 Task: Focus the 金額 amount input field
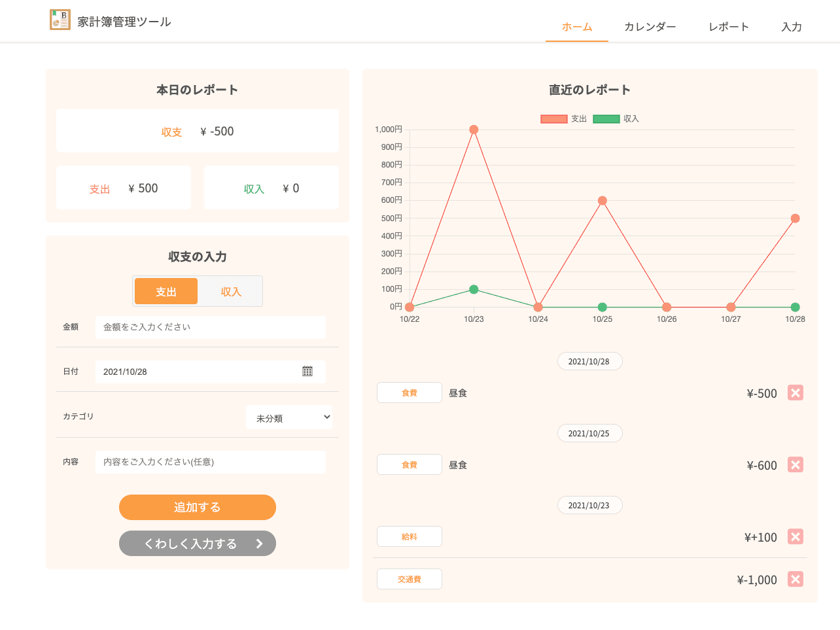210,327
